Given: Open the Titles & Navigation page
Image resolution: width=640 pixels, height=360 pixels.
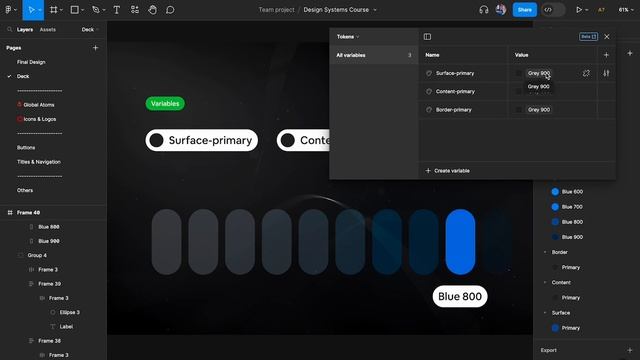Looking at the screenshot, I should click(x=39, y=162).
